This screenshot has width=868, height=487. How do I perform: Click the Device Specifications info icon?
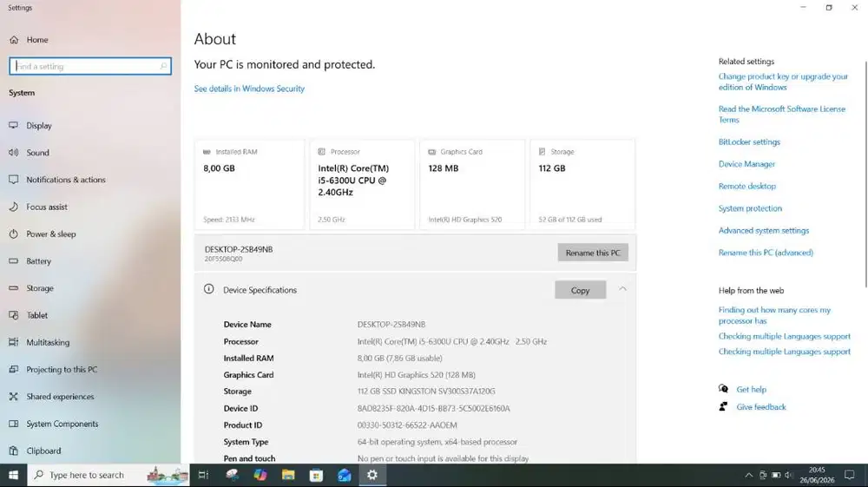pyautogui.click(x=208, y=289)
